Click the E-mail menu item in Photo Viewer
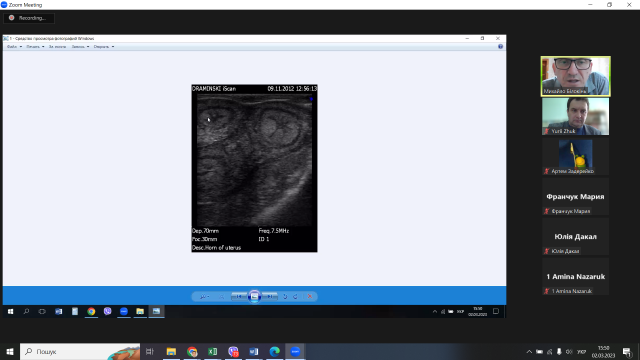The width and height of the screenshot is (640, 360). pos(57,47)
